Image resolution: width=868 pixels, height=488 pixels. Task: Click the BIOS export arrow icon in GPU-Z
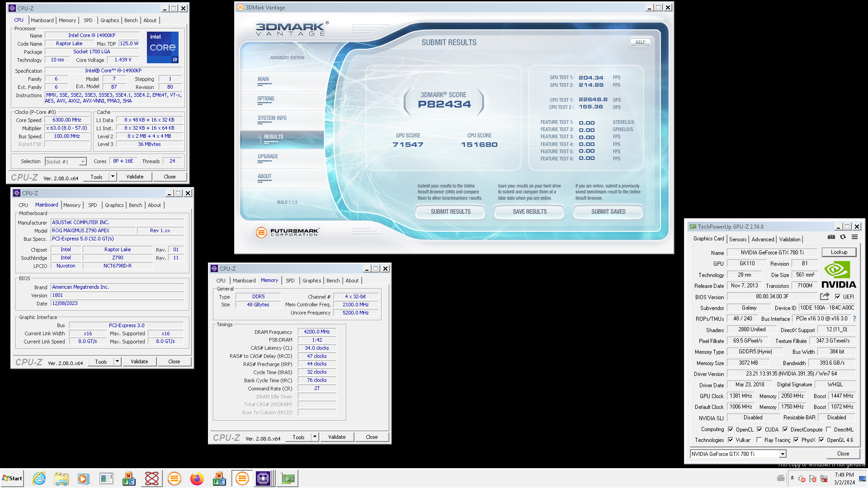(825, 296)
